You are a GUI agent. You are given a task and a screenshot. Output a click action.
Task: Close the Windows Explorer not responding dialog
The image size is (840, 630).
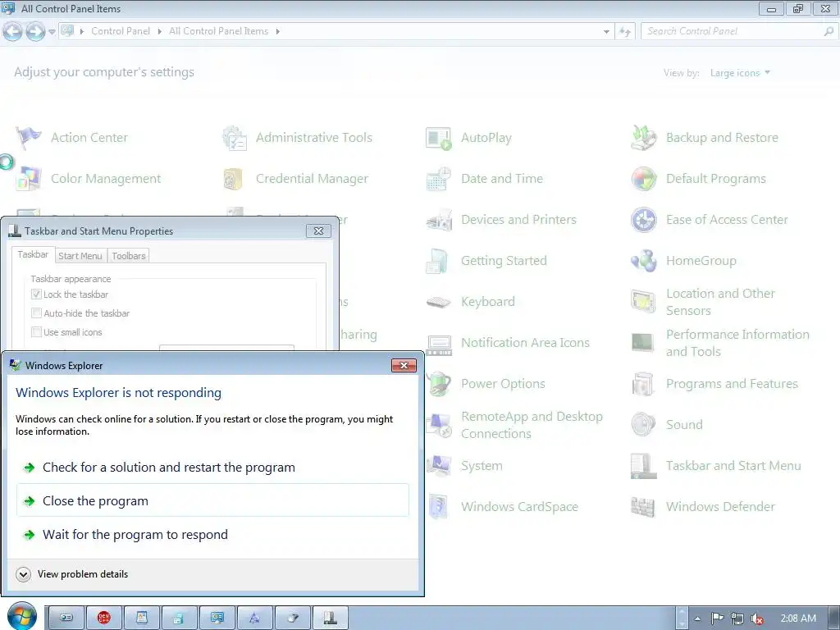tap(404, 365)
